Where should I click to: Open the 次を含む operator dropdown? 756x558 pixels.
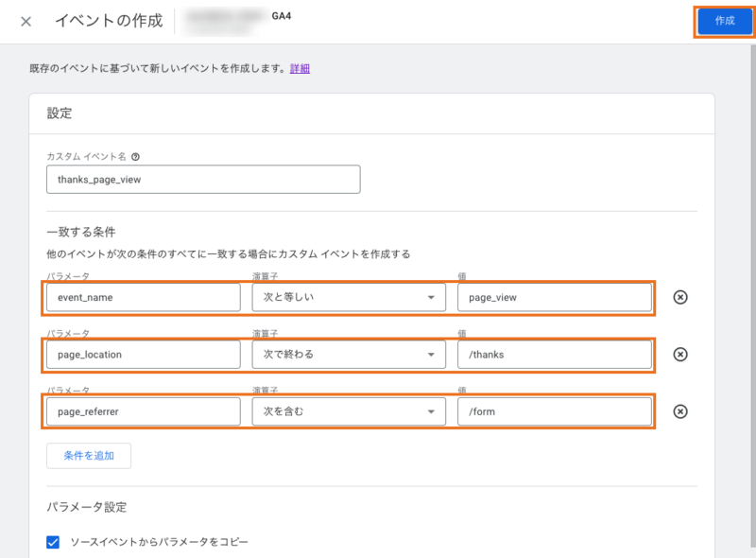349,411
